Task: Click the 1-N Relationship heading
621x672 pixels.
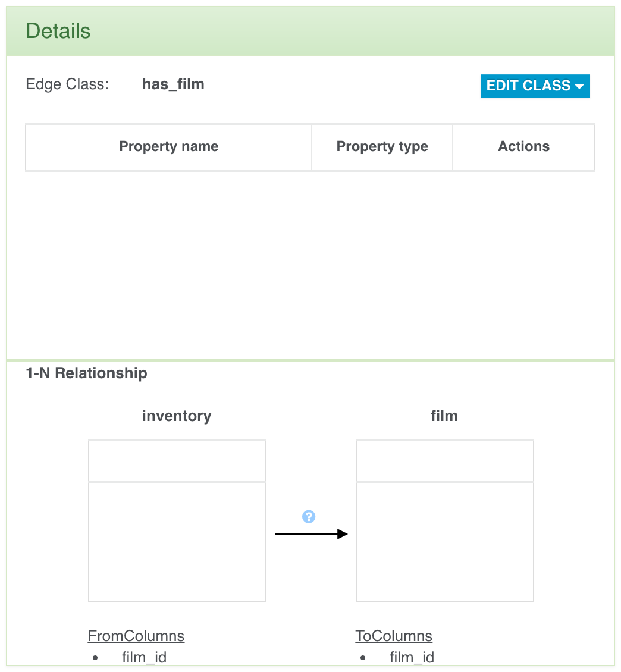Action: [86, 373]
